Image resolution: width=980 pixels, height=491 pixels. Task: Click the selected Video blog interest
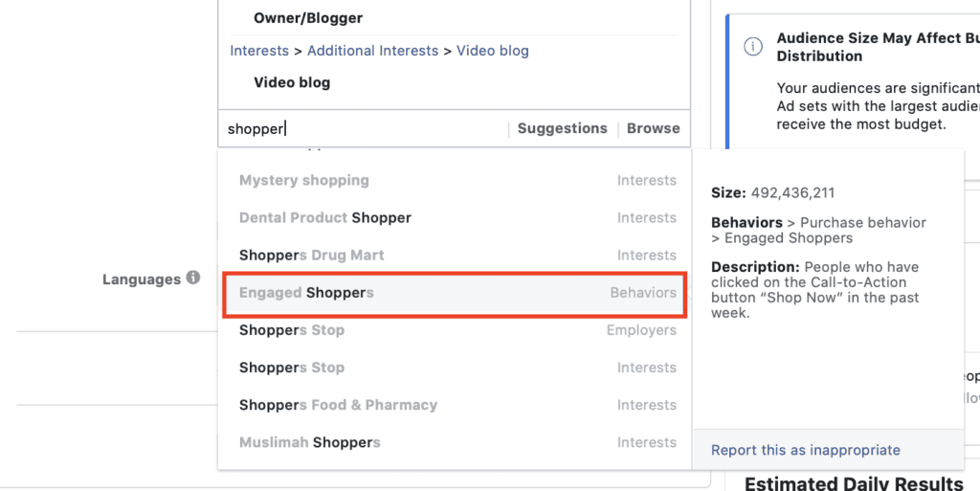coord(292,82)
